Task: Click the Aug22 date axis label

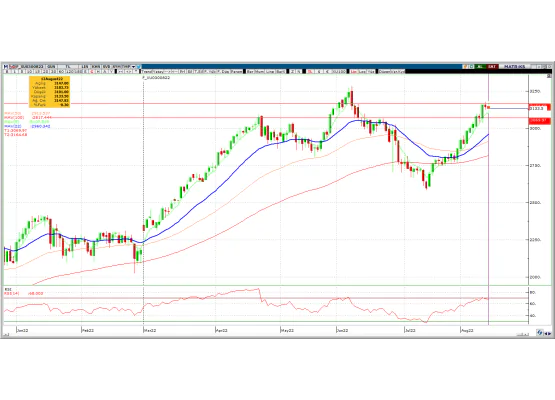Action: tap(467, 330)
